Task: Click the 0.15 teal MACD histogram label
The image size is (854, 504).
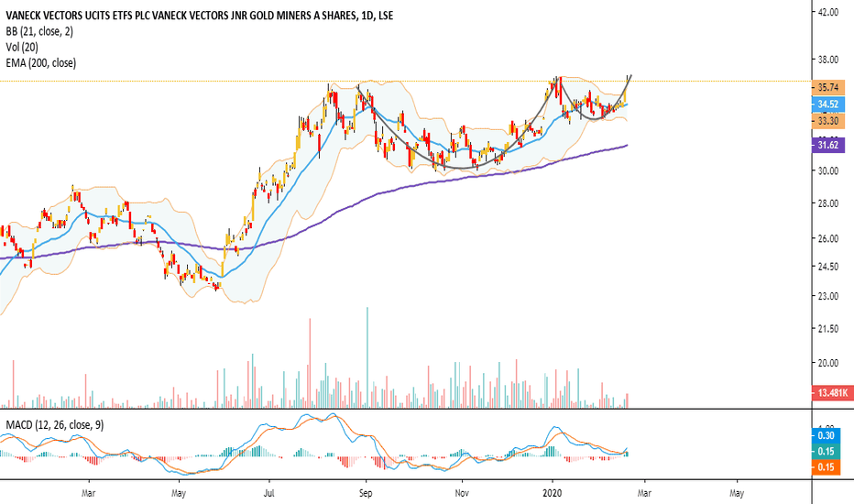Action: click(826, 451)
